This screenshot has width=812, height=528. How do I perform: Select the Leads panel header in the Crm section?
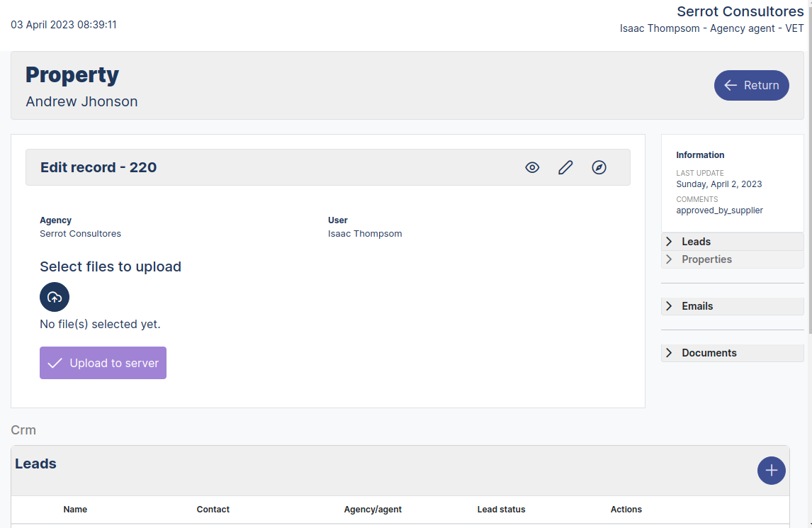coord(35,464)
